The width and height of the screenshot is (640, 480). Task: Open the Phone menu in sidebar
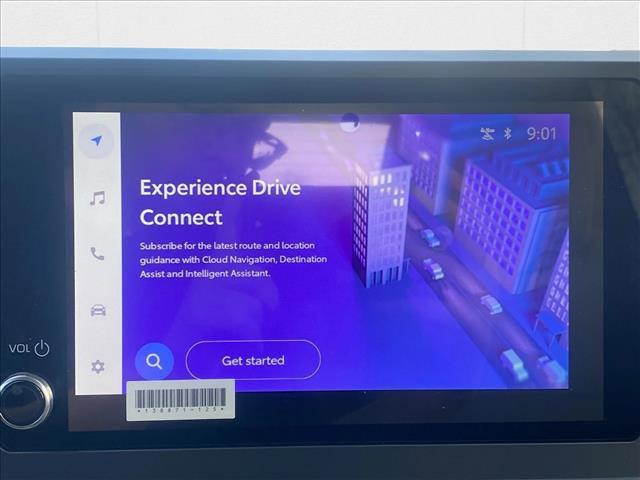(97, 254)
